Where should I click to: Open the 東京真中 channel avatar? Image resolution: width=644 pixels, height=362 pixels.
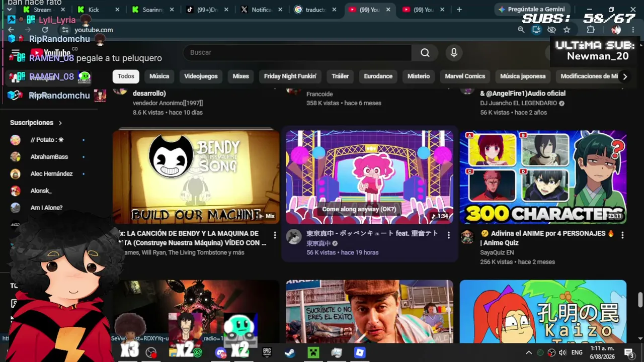coord(294,237)
